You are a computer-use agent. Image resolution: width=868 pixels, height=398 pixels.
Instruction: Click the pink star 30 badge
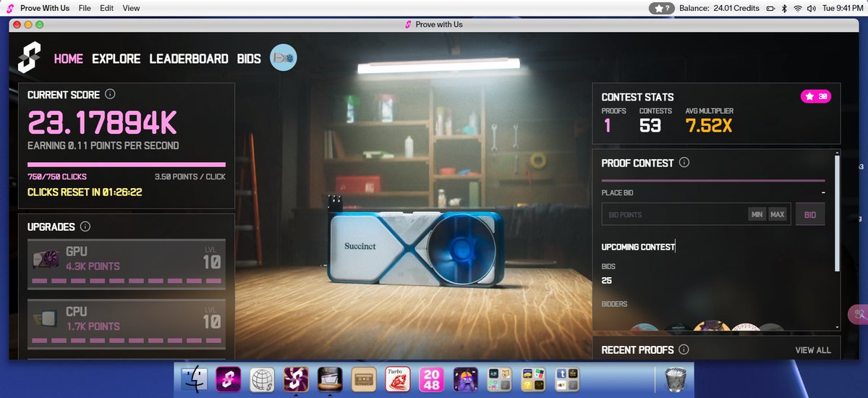click(x=816, y=96)
